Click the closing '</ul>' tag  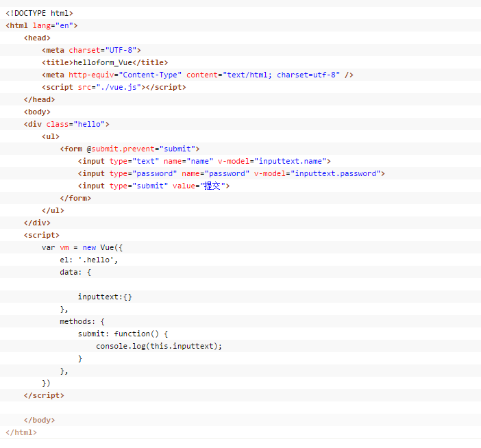[53, 211]
